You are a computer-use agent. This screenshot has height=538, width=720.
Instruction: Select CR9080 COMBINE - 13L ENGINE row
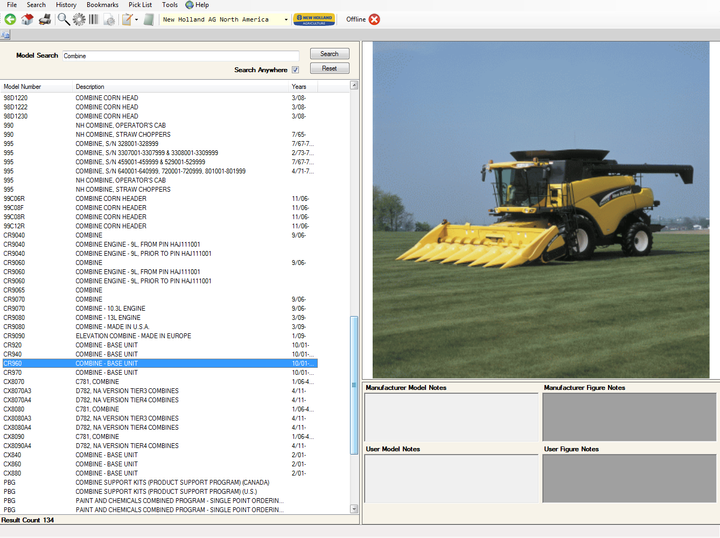coord(159,318)
